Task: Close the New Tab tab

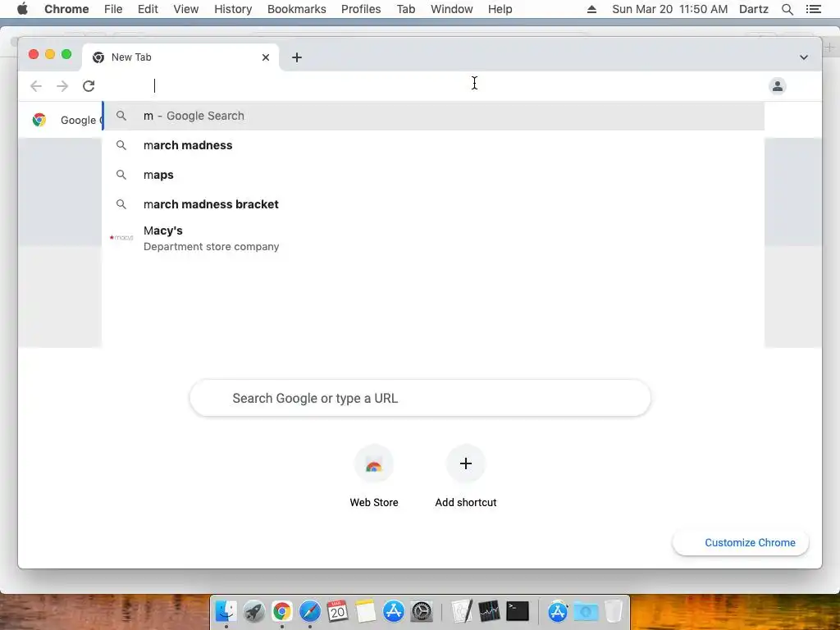Action: click(266, 57)
